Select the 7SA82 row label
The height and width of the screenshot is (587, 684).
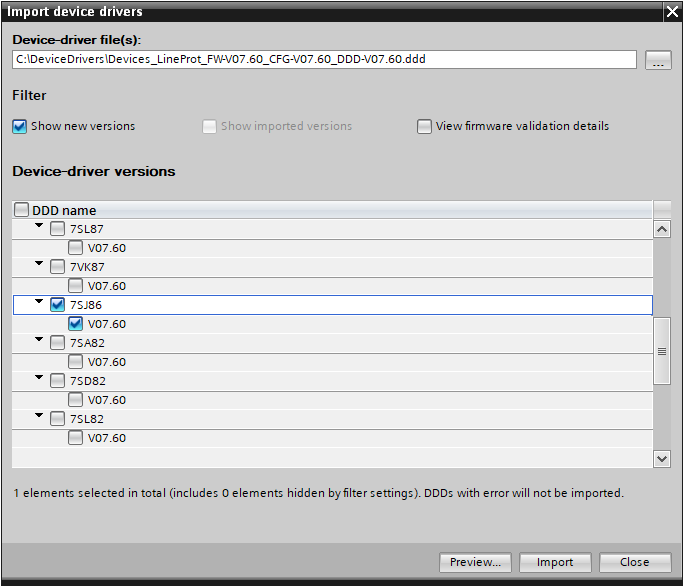point(87,343)
